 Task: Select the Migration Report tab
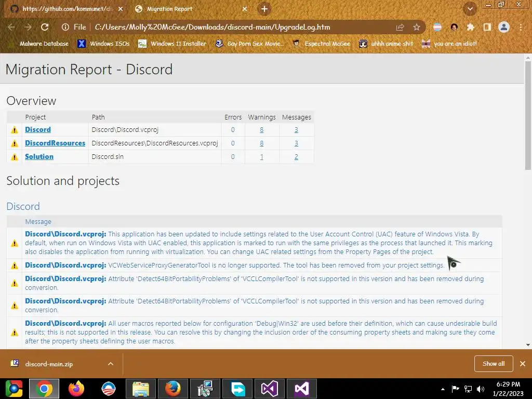[191, 9]
